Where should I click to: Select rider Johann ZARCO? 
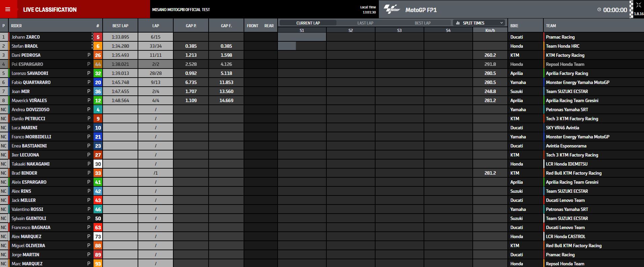pos(26,37)
